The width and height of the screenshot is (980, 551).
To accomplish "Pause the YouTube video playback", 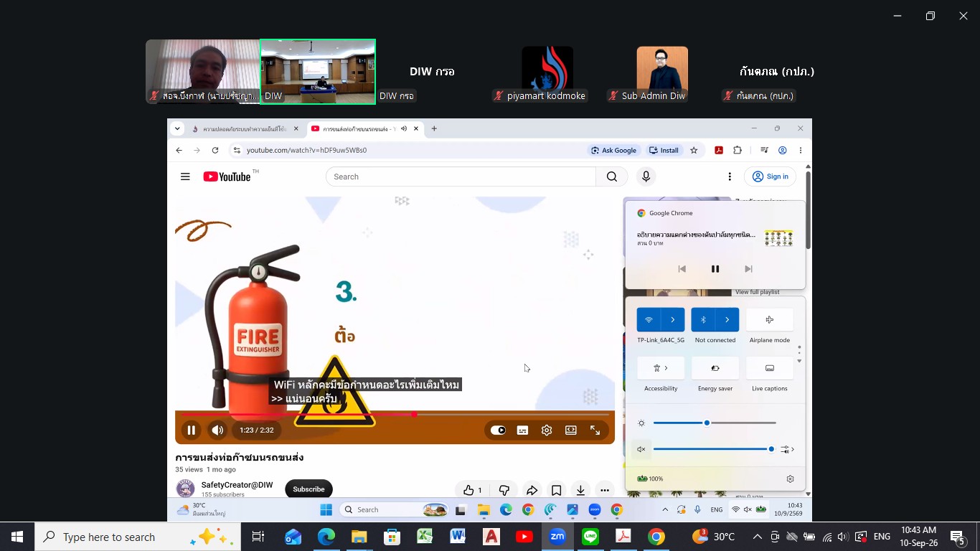I will (191, 430).
